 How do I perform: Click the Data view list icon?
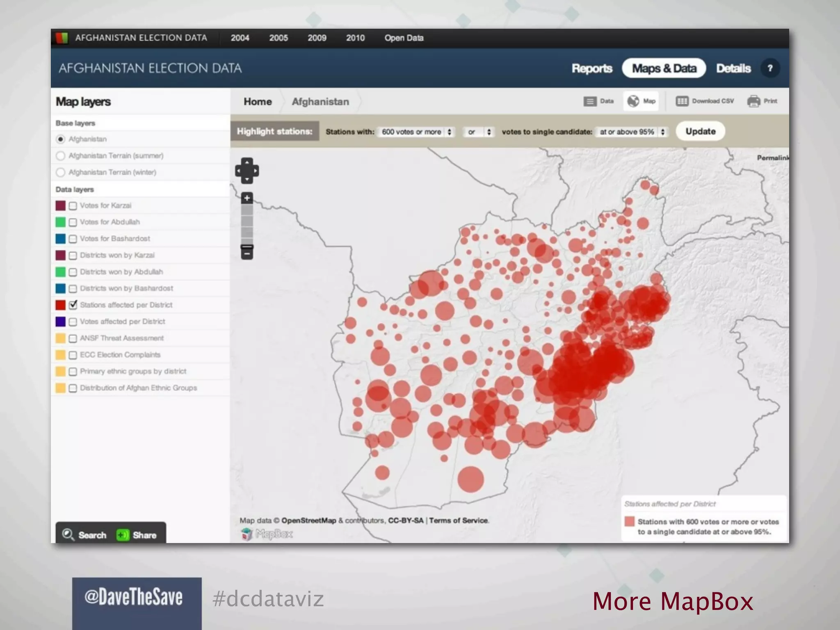click(590, 101)
